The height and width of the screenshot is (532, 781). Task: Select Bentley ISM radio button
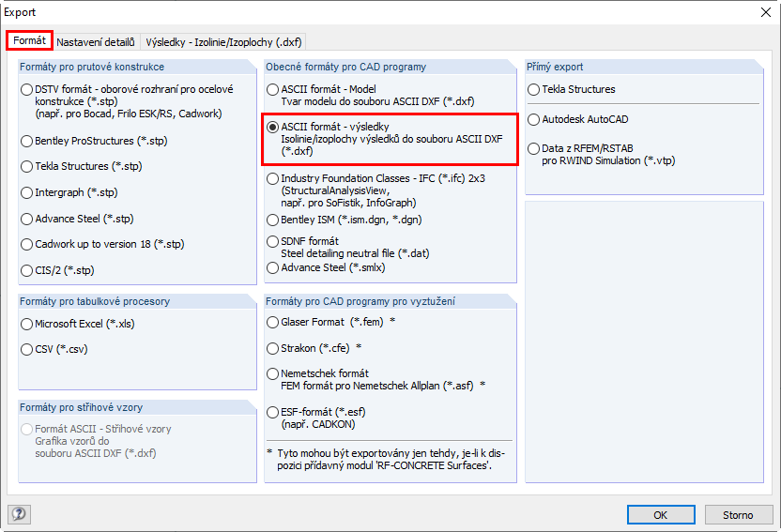pyautogui.click(x=272, y=220)
